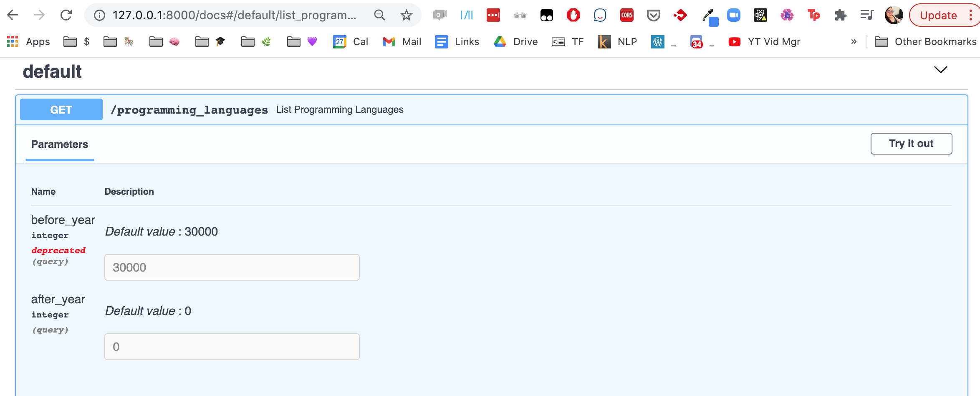The height and width of the screenshot is (396, 980).
Task: Open the Google Drive bookmark
Action: click(515, 41)
